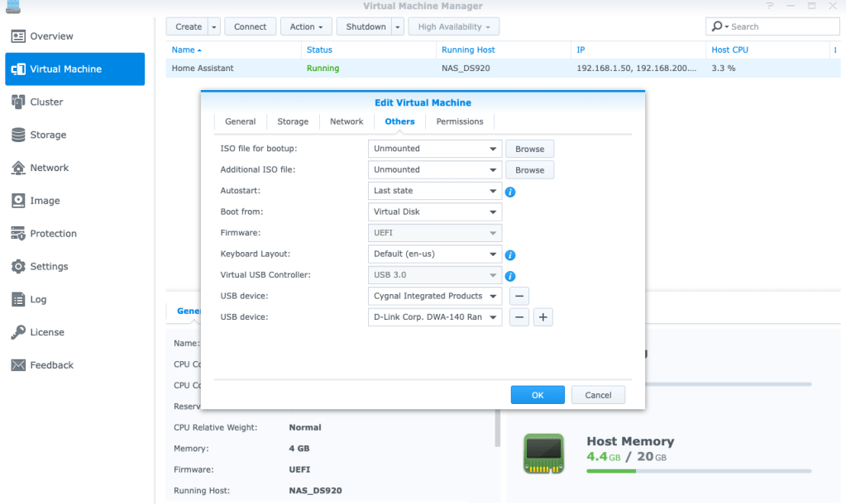The width and height of the screenshot is (846, 504).
Task: Remove the Cygnal Integrated Products USB device
Action: click(x=519, y=296)
